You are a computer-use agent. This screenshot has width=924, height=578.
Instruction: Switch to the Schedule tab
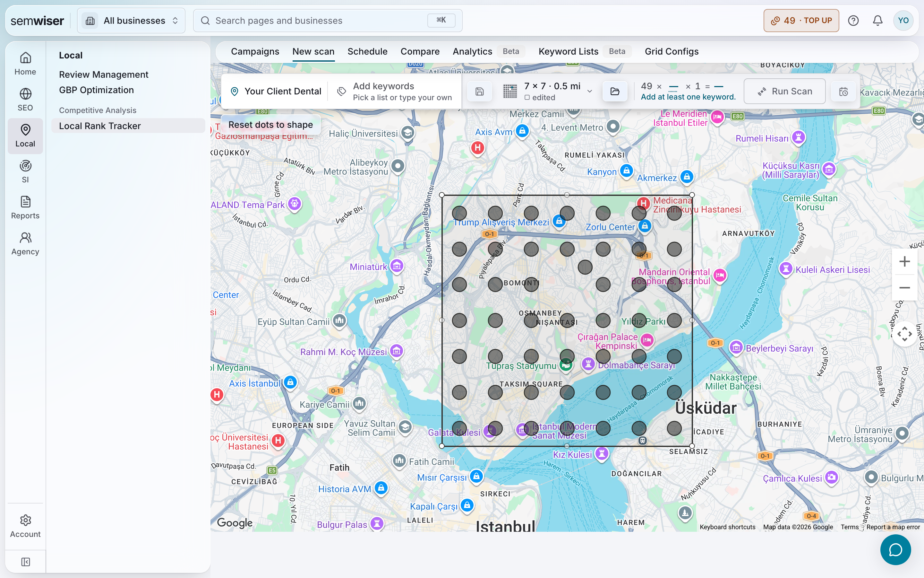(x=367, y=52)
